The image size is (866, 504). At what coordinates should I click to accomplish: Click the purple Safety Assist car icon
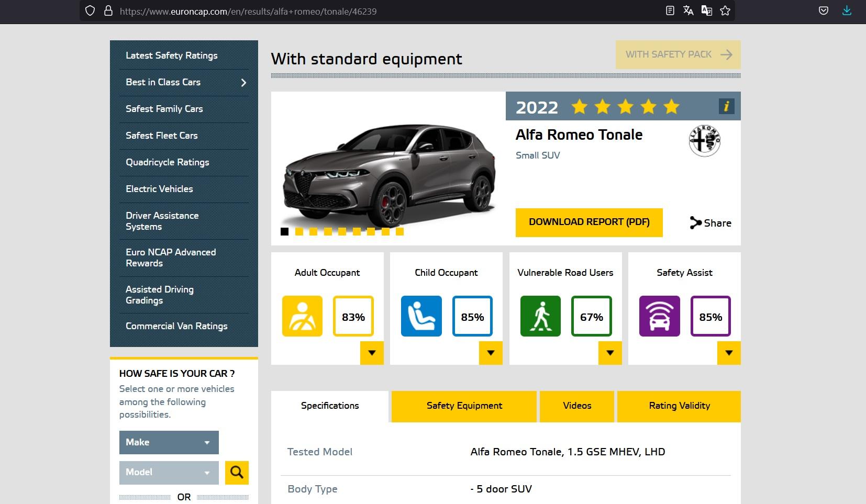tap(660, 316)
